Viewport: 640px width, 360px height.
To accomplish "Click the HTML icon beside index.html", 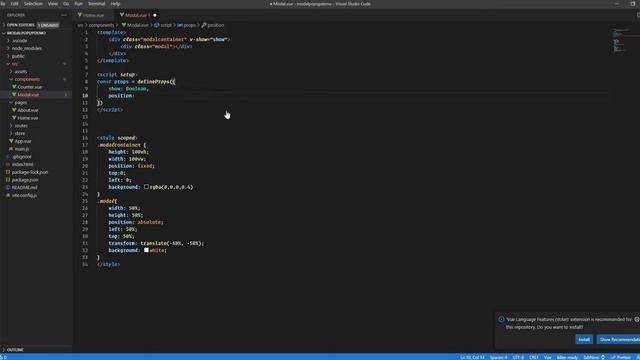I will pos(8,164).
